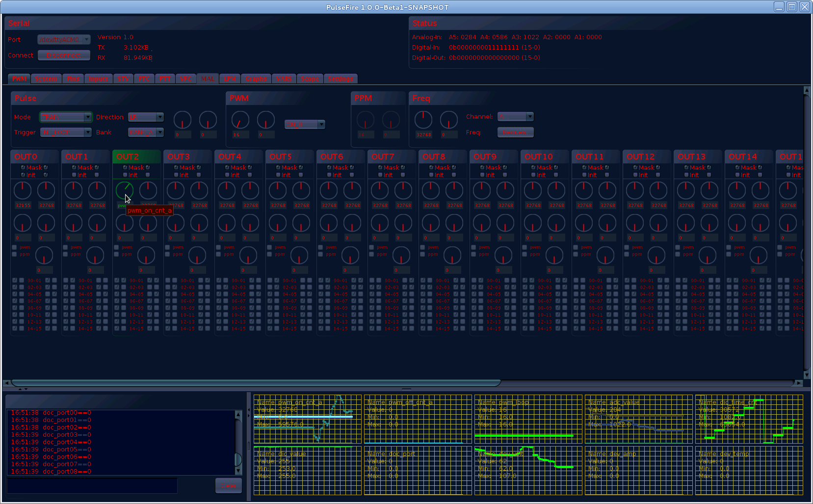
Task: Click the command input field beside Clear
Action: click(x=92, y=485)
